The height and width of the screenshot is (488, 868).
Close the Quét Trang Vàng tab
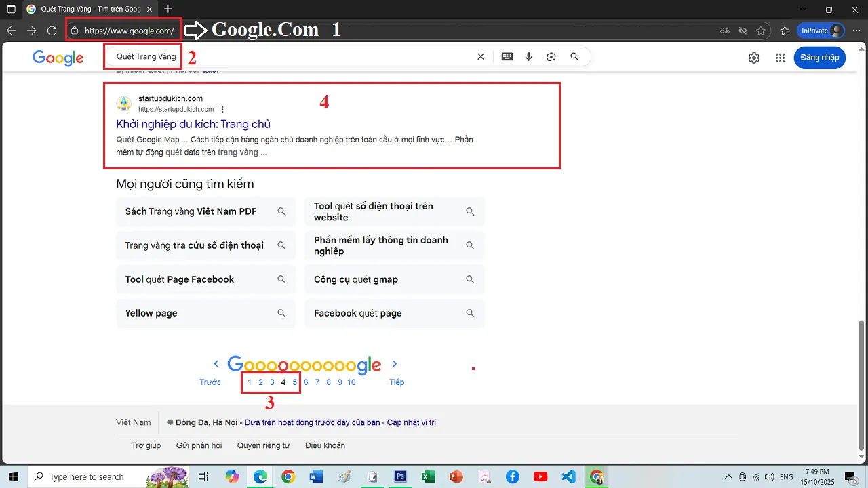point(149,9)
